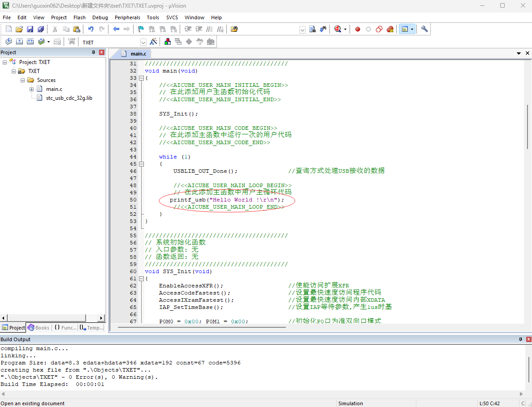The image size is (532, 407).
Task: Click the Batch Build icon
Action: 41,42
